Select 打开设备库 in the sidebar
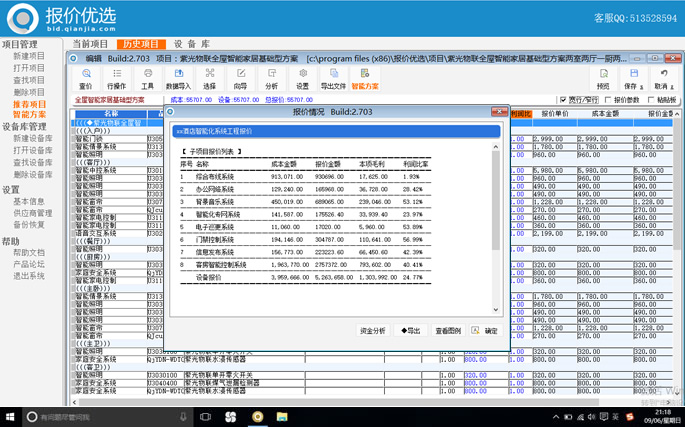Image resolution: width=685 pixels, height=427 pixels. click(33, 150)
